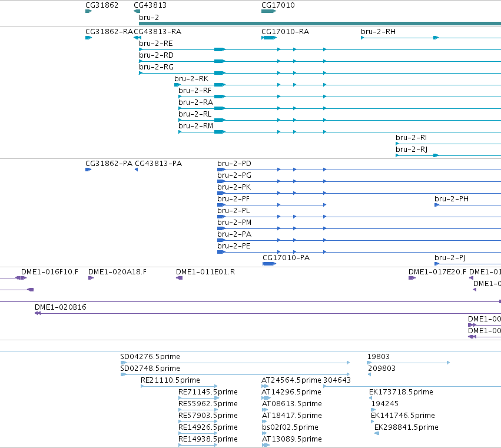This screenshot has height=448, width=501.
Task: Select cDNA EK173718.5prime
Action: tap(401, 392)
